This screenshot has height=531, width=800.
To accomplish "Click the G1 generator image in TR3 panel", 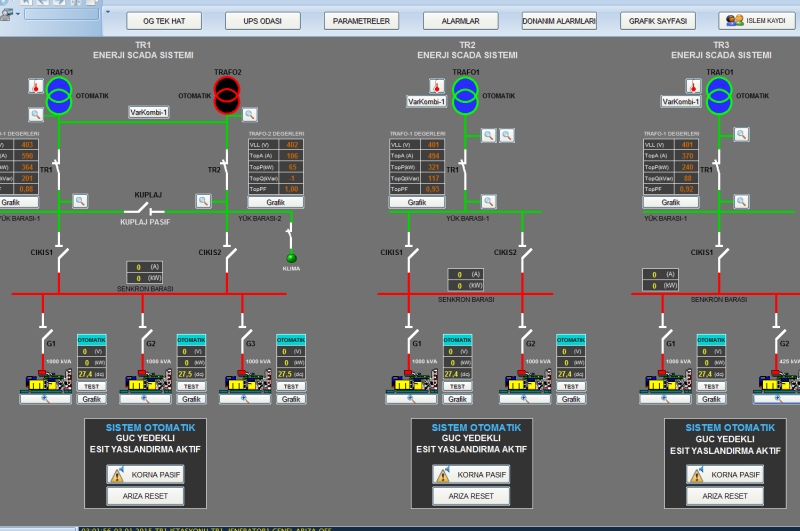I will tap(666, 382).
